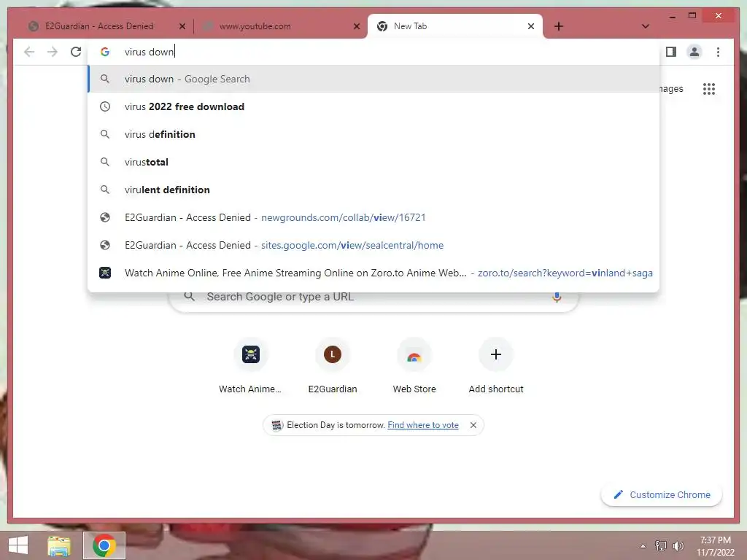Close the E2Guardian - Access Denied tab
Screen dimensions: 747x560
click(x=182, y=26)
